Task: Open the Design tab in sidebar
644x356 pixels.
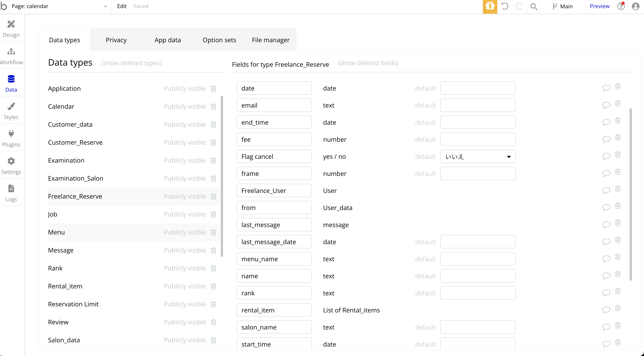Action: (x=11, y=29)
